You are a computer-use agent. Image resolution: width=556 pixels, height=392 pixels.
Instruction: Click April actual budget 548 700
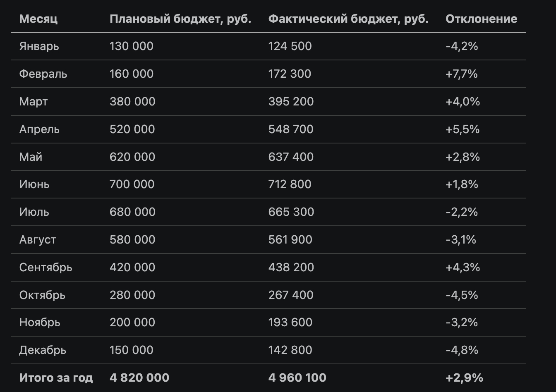click(x=291, y=129)
